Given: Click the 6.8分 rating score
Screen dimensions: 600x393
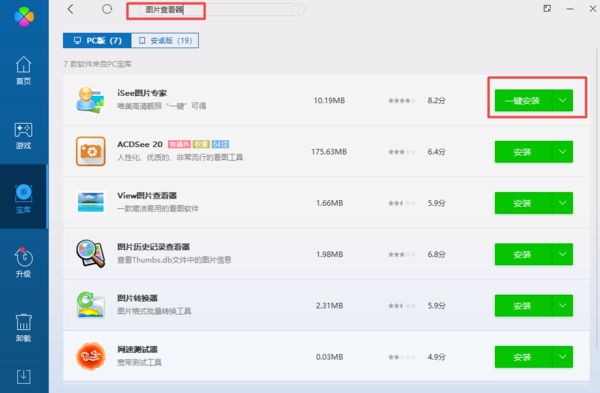Looking at the screenshot, I should pyautogui.click(x=437, y=254).
